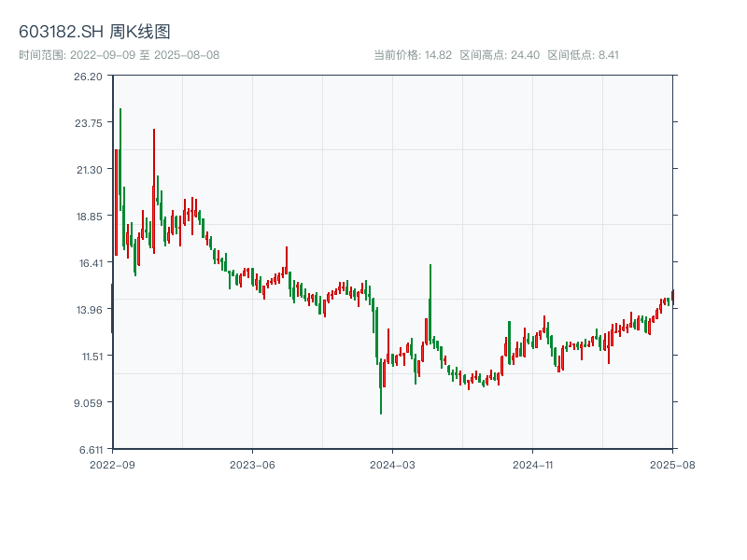Click the 2022-09 date axis label
747x560 pixels.
(112, 464)
